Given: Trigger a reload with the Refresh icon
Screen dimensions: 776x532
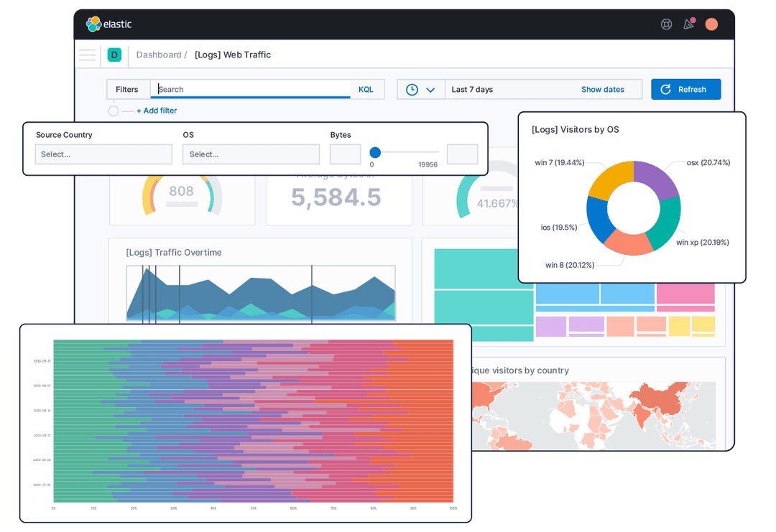Looking at the screenshot, I should [665, 89].
